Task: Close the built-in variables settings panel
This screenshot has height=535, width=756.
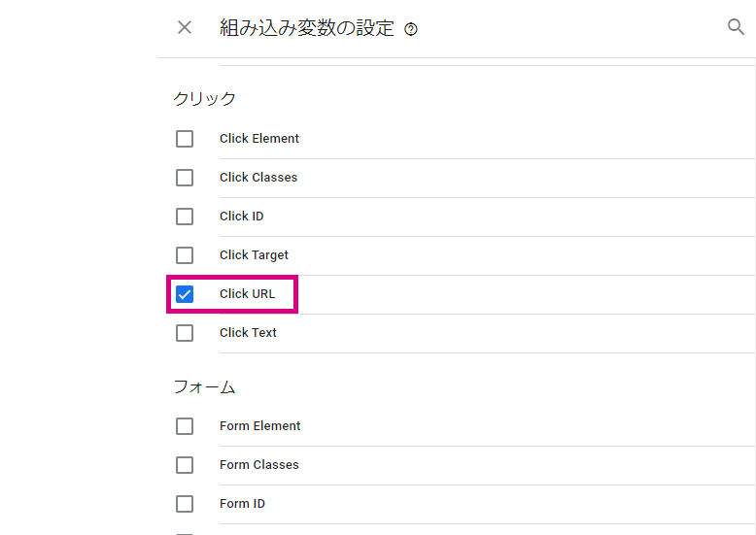Action: (x=185, y=27)
